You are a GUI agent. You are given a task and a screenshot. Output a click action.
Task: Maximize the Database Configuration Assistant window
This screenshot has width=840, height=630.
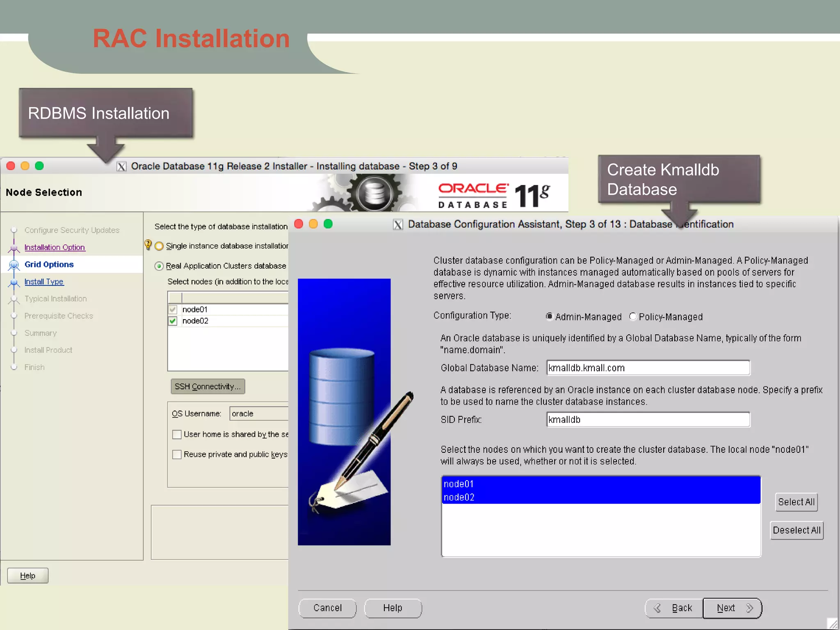click(x=328, y=224)
